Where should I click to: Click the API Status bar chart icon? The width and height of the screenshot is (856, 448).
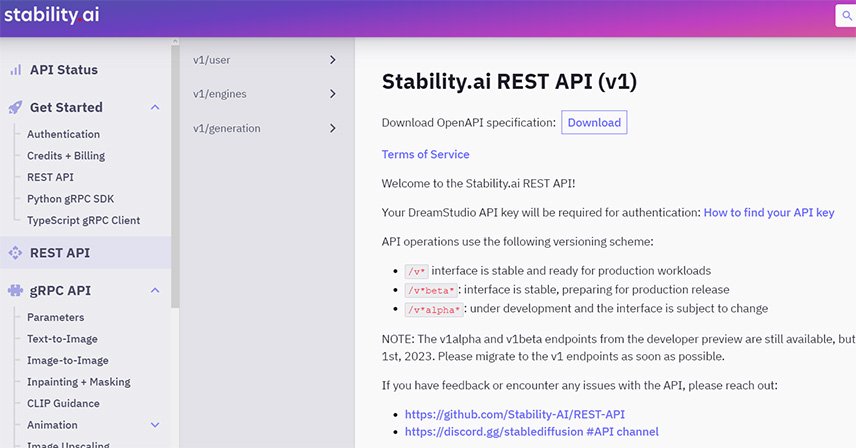[16, 70]
